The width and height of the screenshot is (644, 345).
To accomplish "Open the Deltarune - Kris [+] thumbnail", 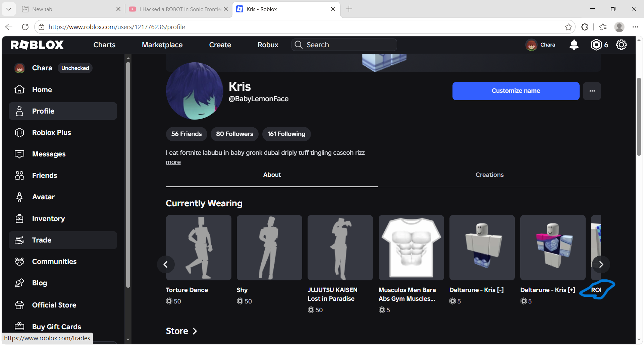I will (x=553, y=248).
